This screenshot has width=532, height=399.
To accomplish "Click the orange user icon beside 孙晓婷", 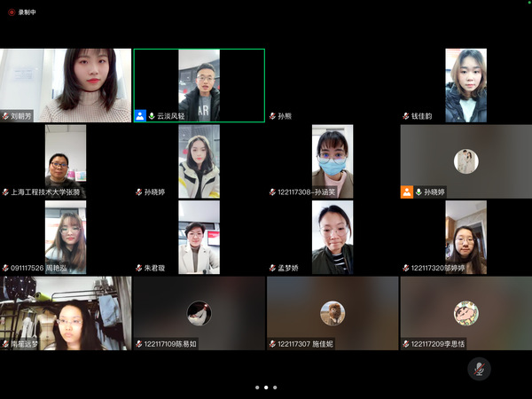I will [x=407, y=192].
